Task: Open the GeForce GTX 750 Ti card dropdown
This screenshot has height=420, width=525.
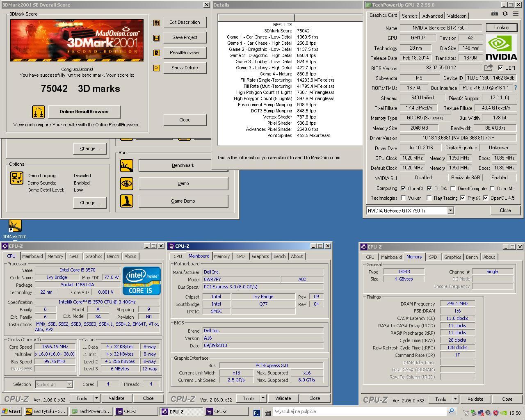Action: 450,210
